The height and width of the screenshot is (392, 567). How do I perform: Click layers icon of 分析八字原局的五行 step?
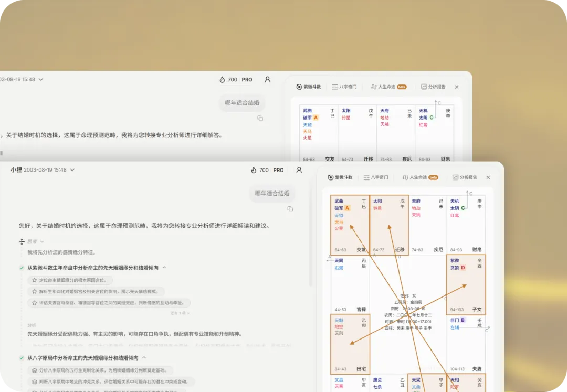[x=34, y=370]
